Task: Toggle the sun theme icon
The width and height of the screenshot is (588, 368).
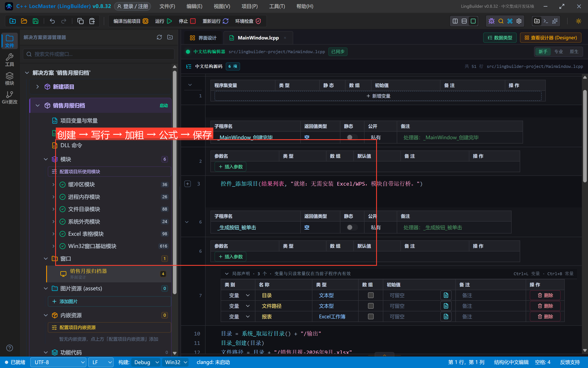Action: 579,21
